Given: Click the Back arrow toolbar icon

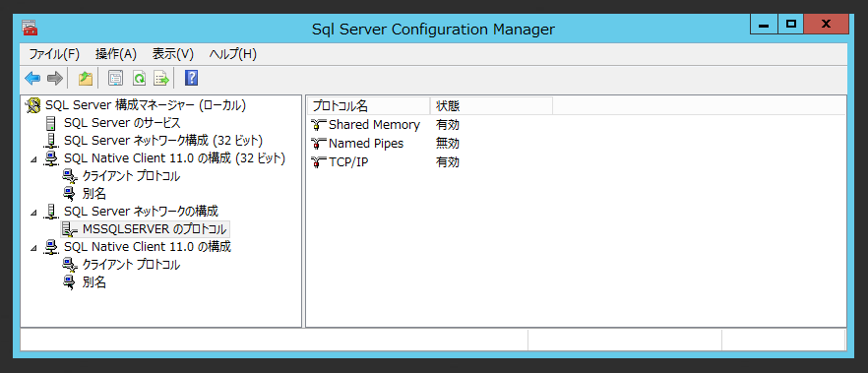Looking at the screenshot, I should (x=32, y=79).
